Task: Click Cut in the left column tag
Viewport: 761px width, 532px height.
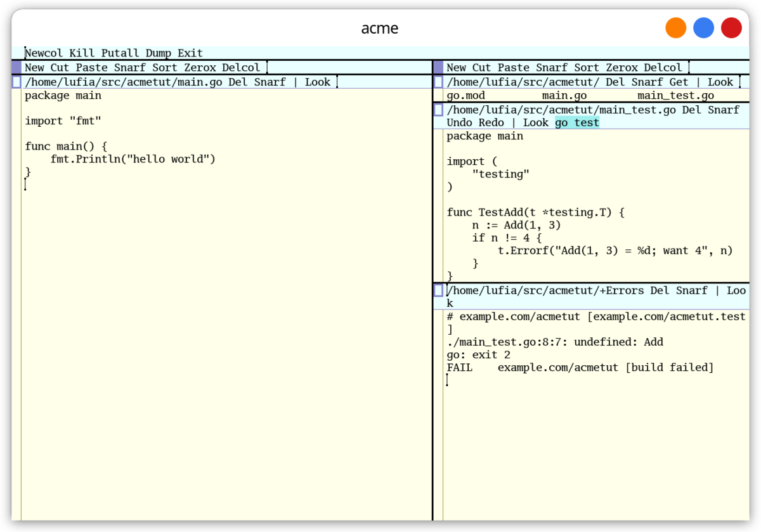Action: tap(60, 67)
